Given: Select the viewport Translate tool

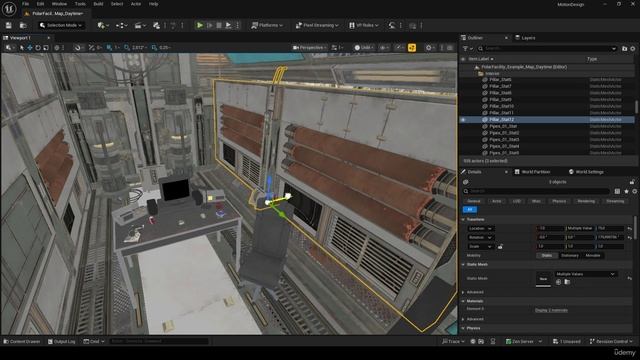Looking at the screenshot, I should [30, 48].
